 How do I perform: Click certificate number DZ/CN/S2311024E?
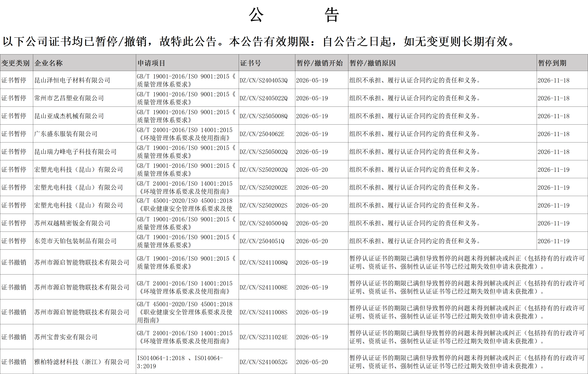point(264,337)
